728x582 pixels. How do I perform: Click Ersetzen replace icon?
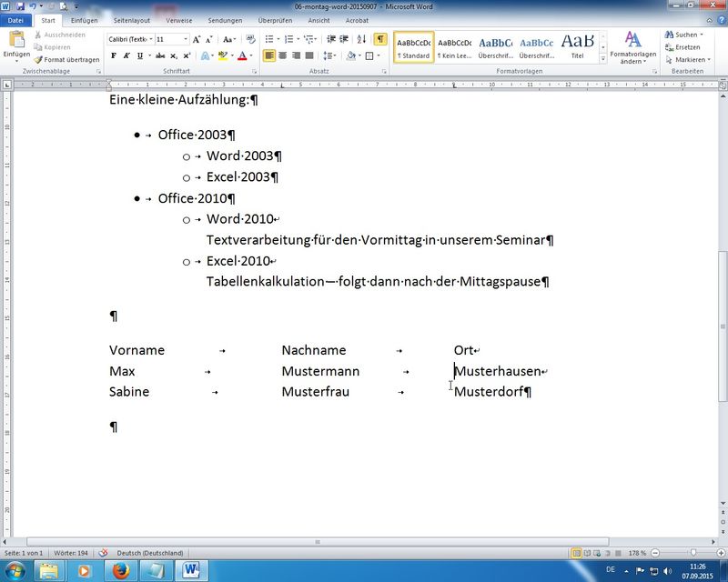pos(669,47)
